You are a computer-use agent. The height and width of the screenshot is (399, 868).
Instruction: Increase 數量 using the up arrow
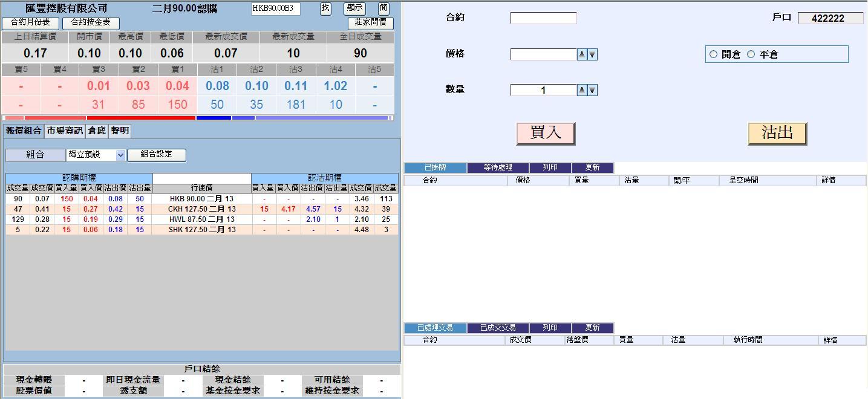click(x=582, y=90)
